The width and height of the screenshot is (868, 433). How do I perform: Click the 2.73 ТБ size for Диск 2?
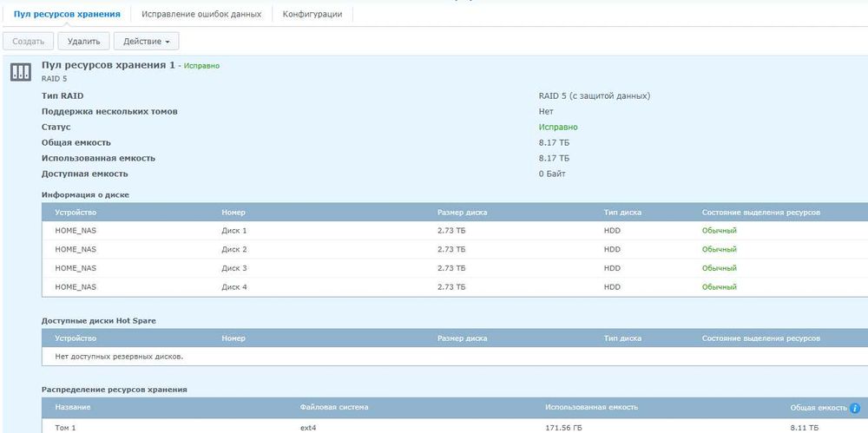[x=451, y=249]
